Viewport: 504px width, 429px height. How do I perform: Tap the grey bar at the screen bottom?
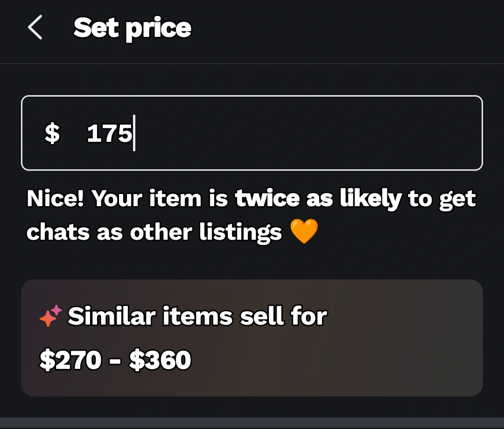coord(252,422)
